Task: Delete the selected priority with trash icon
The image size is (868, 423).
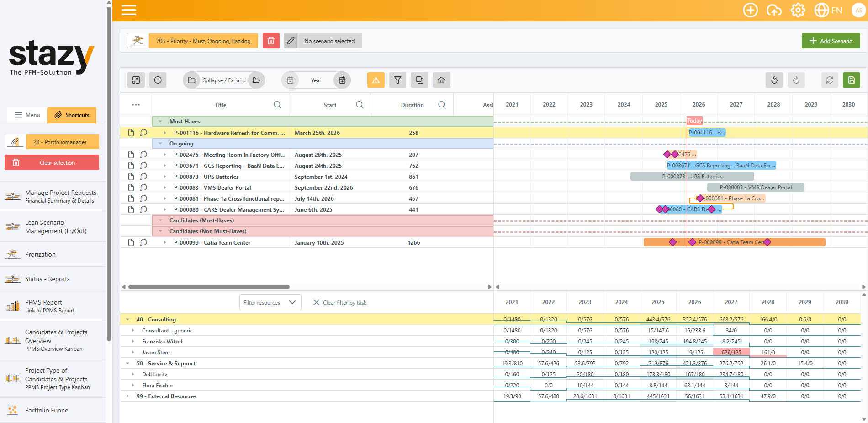Action: click(x=271, y=41)
